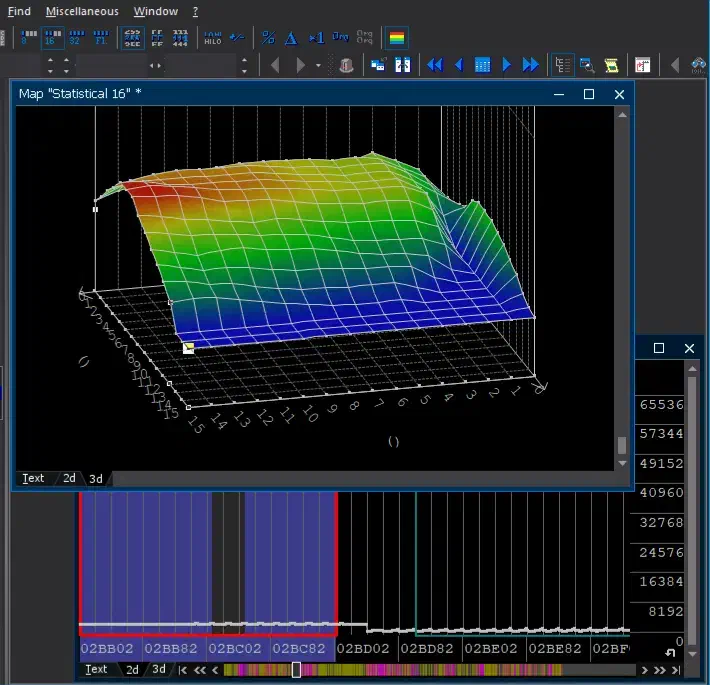
Task: Click the window with magnifier search icon
Action: (x=587, y=65)
